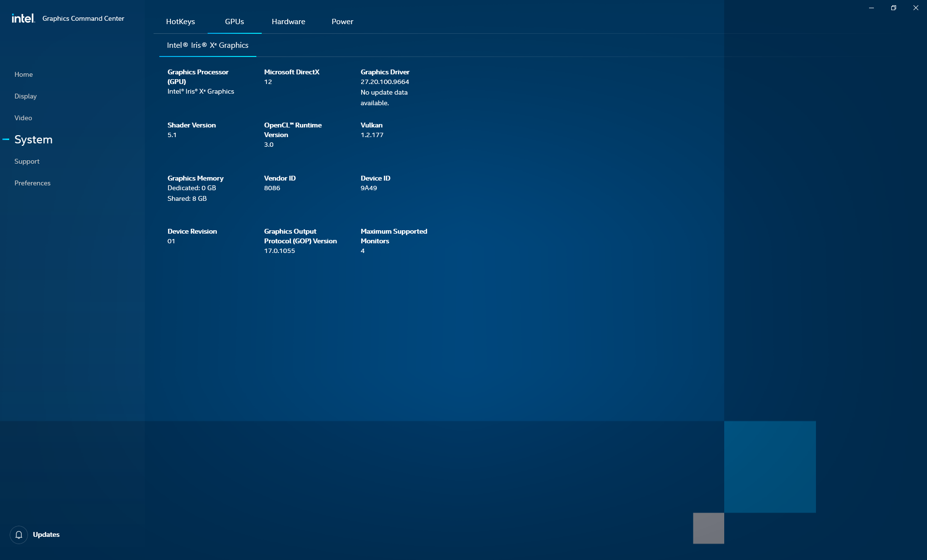Open Video section in sidebar
Image resolution: width=927 pixels, height=560 pixels.
point(23,118)
